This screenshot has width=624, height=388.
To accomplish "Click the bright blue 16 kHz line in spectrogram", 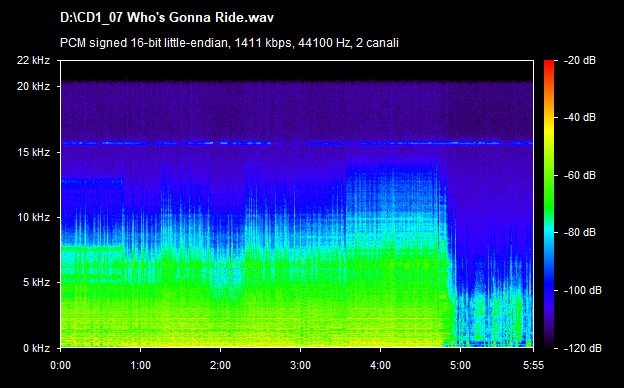I will 297,143.
